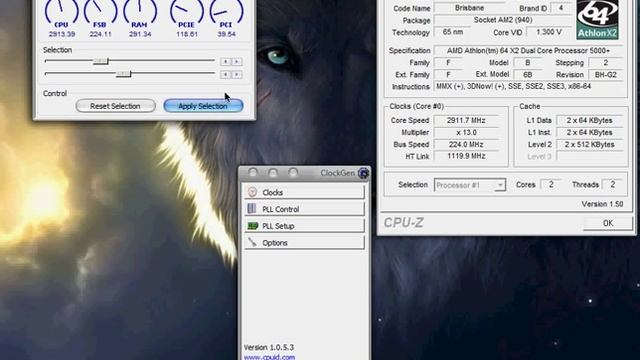
Task: Click the Ext. Model value 6B
Action: point(527,75)
